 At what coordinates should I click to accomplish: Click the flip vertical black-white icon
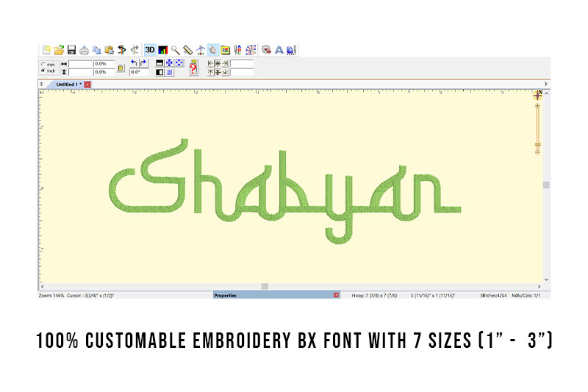tap(159, 63)
